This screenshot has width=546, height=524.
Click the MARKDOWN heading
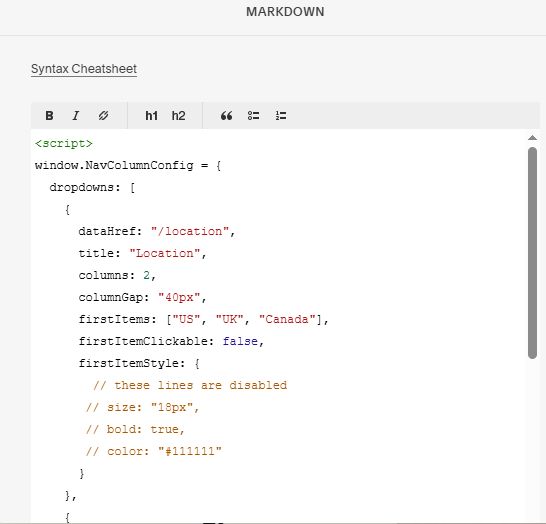285,12
